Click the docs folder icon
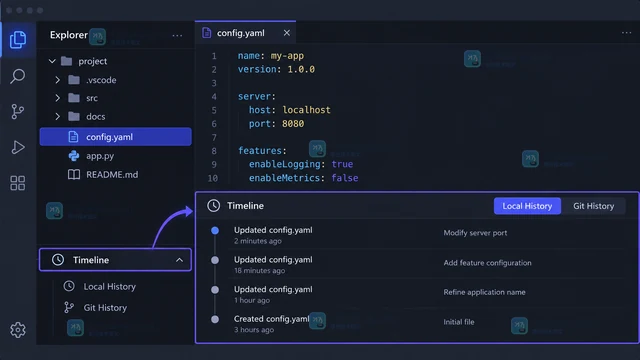The height and width of the screenshot is (360, 640). [74, 116]
